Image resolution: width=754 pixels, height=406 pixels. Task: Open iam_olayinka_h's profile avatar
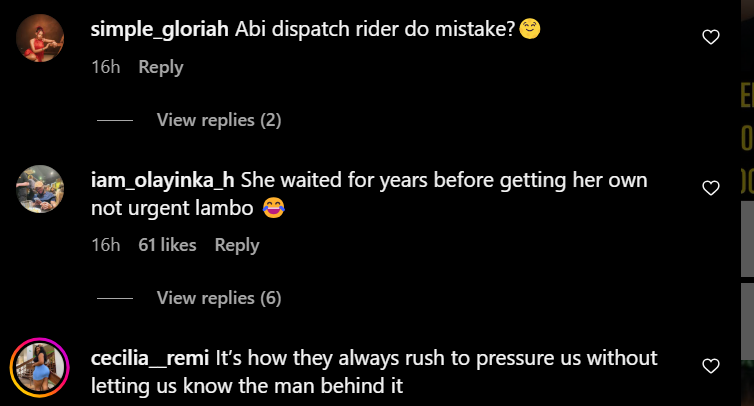click(x=41, y=186)
